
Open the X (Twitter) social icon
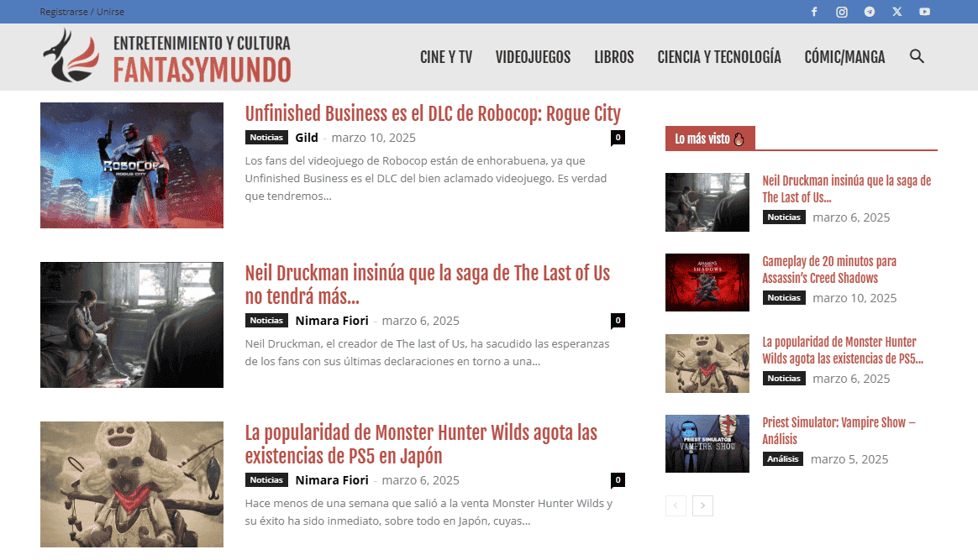(896, 12)
